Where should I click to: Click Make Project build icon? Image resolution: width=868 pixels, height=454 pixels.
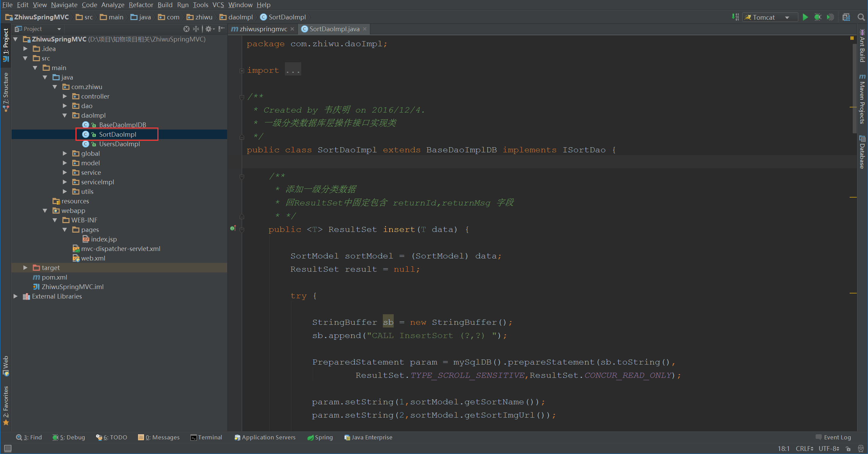pyautogui.click(x=735, y=17)
